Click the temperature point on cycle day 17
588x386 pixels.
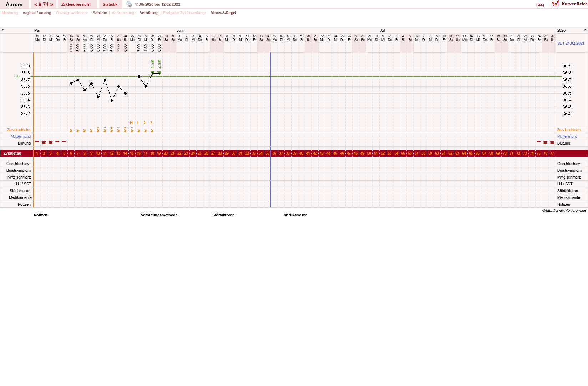point(146,86)
